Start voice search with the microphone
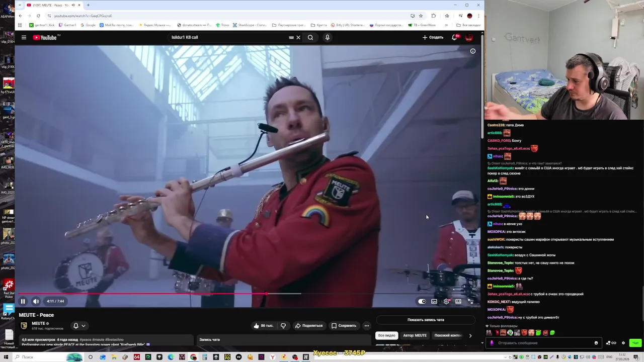The width and height of the screenshot is (644, 362). click(327, 37)
